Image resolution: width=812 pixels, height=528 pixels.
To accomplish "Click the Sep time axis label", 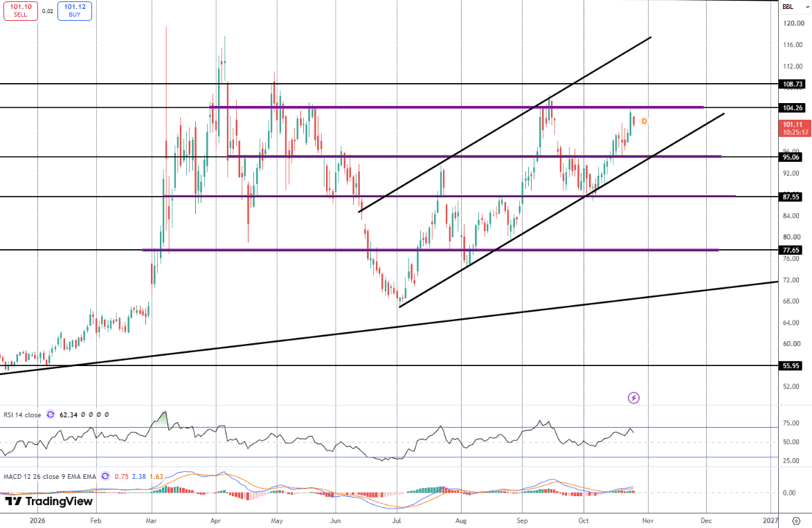I will click(522, 520).
